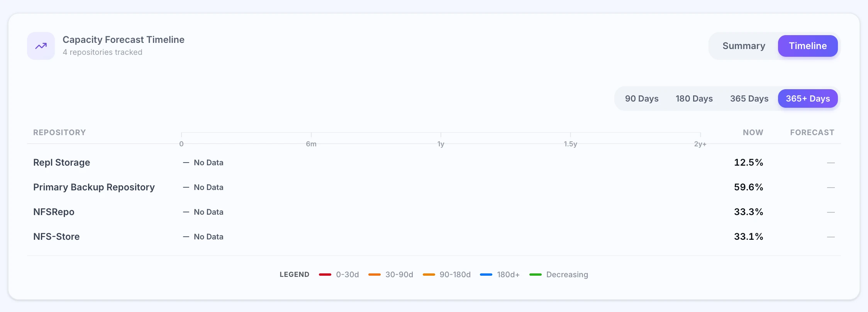Choose the 180 Days range
This screenshot has height=312, width=868.
coord(694,98)
